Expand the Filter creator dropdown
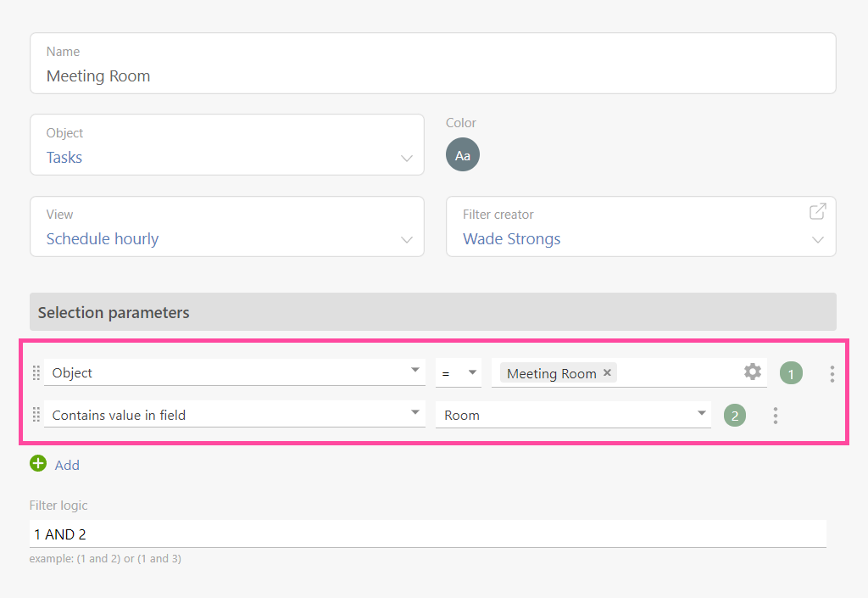This screenshot has height=598, width=868. (818, 240)
